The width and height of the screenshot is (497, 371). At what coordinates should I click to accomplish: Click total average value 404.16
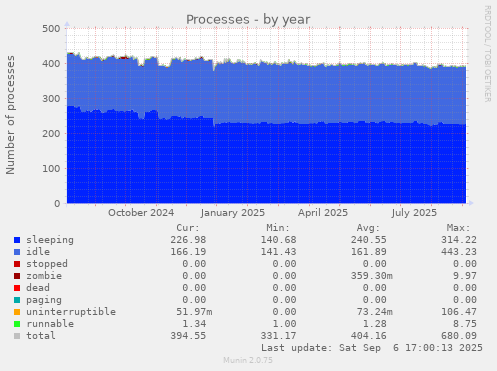369,336
